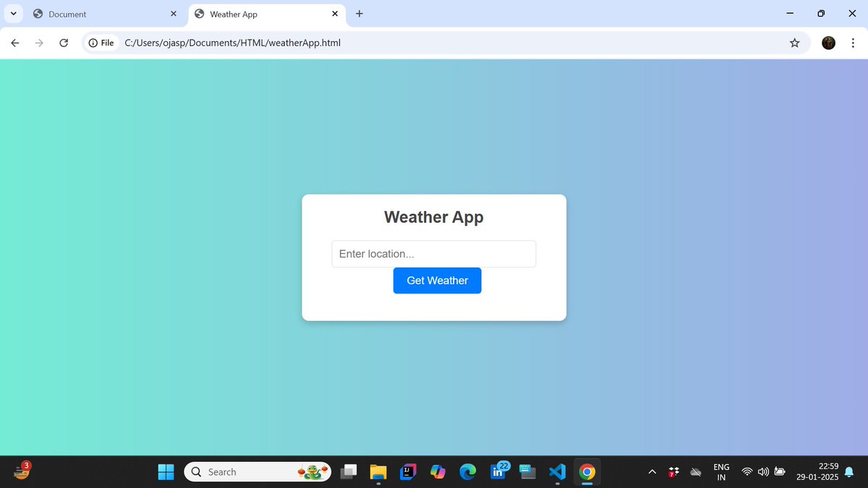This screenshot has height=488, width=868.
Task: Open Task View on taskbar
Action: [x=349, y=472]
